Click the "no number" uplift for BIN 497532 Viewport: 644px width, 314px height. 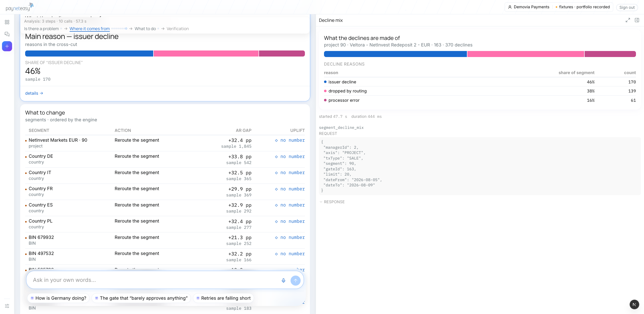(x=290, y=254)
